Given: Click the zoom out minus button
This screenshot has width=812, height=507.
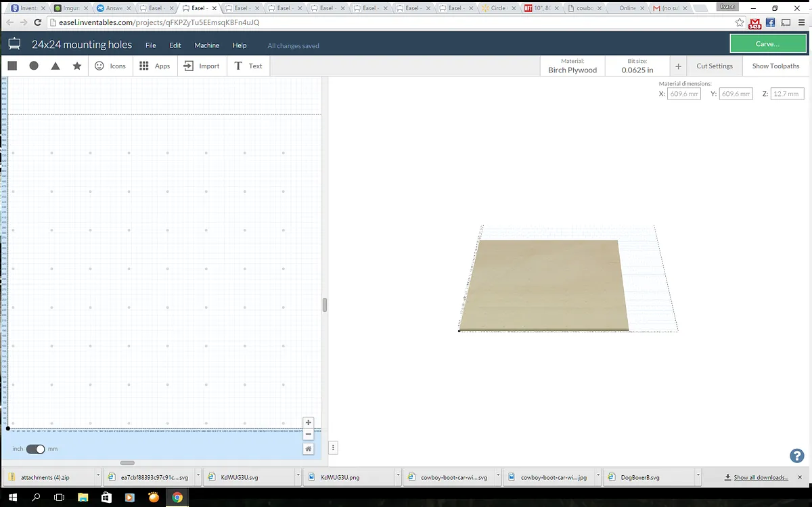Looking at the screenshot, I should (x=309, y=434).
